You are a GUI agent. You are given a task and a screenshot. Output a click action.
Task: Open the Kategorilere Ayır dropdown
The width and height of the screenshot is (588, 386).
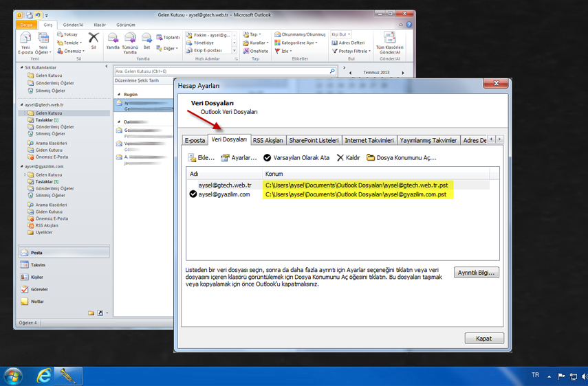pyautogui.click(x=296, y=43)
